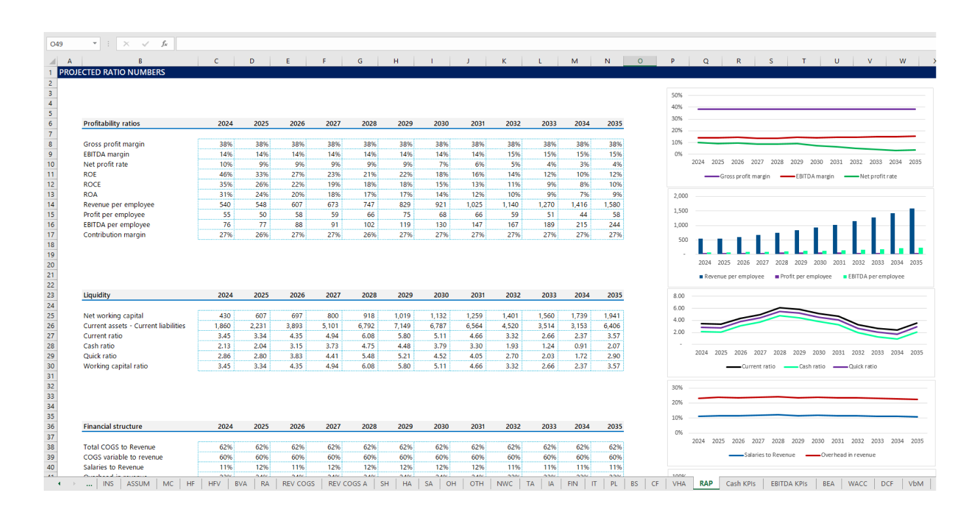This screenshot has width=980, height=523.
Task: Switch to the WACC sheet tab
Action: tap(859, 484)
